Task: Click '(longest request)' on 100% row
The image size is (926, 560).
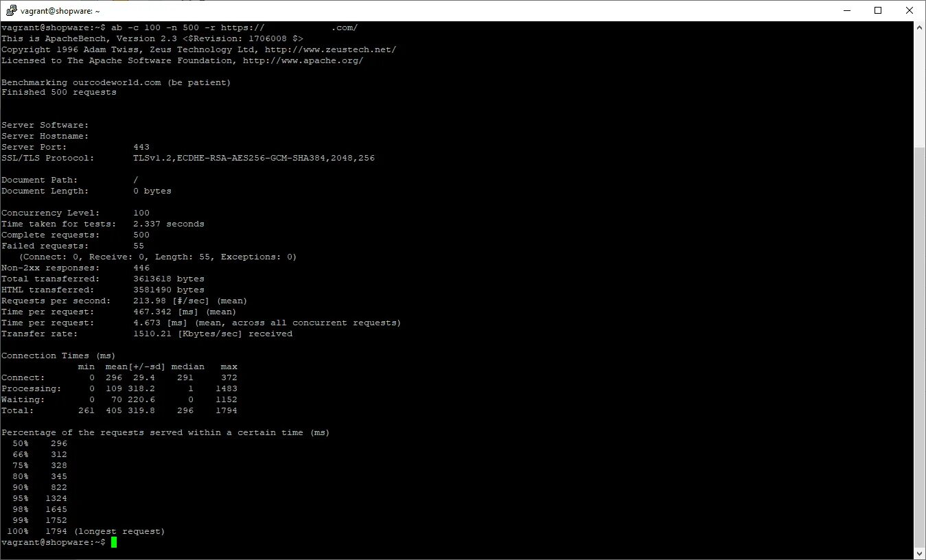Action: click(x=119, y=531)
